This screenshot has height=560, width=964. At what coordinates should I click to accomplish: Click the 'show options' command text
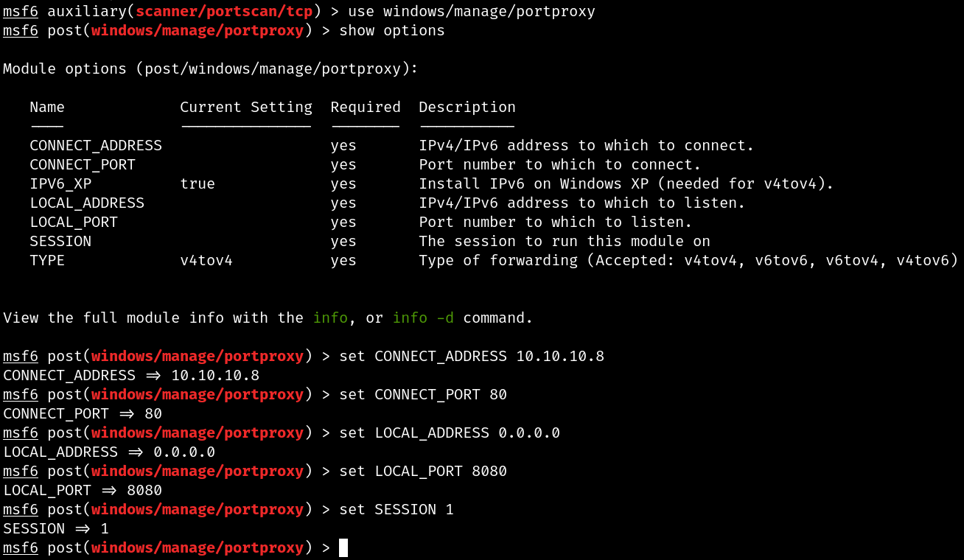click(x=392, y=31)
